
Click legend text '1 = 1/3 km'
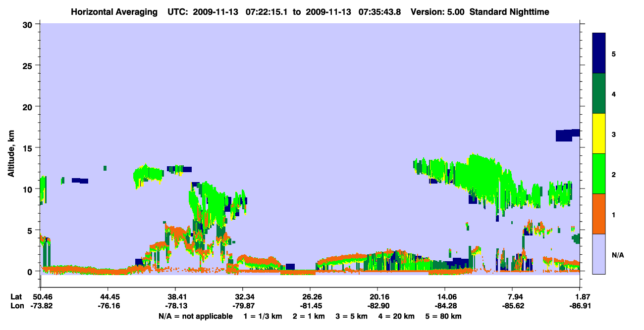[x=264, y=316]
